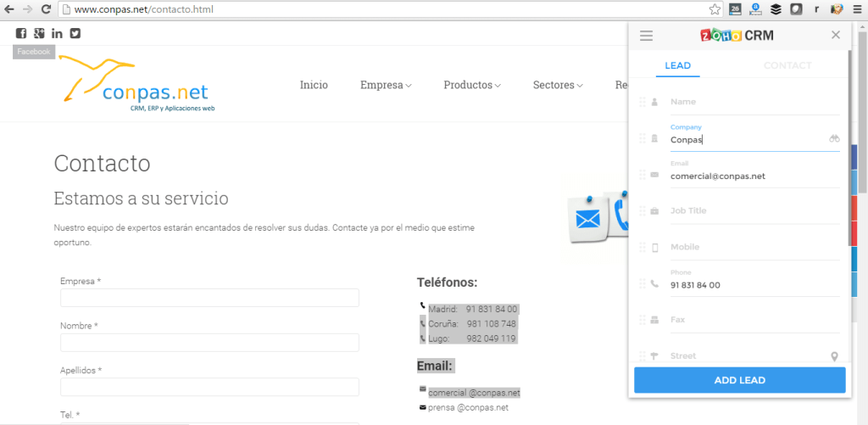The image size is (868, 425).
Task: Click the drag handle beside Name field
Action: coord(643,102)
